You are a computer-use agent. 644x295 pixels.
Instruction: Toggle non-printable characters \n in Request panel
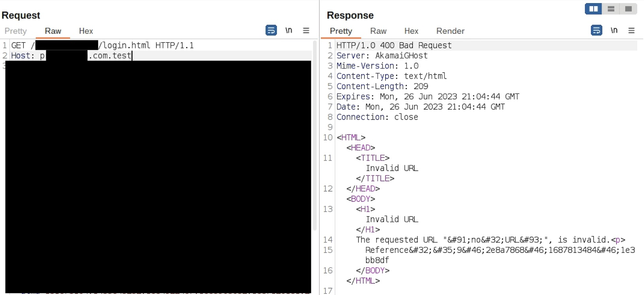tap(289, 30)
